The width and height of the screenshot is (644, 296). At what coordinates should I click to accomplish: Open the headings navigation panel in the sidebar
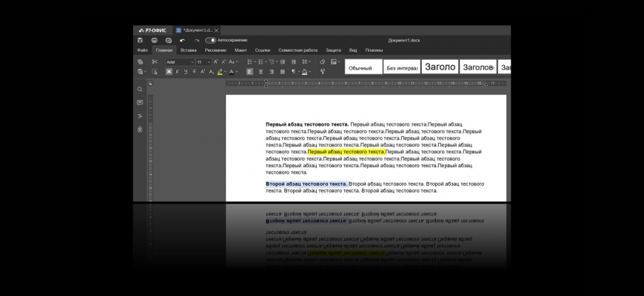pyautogui.click(x=140, y=116)
